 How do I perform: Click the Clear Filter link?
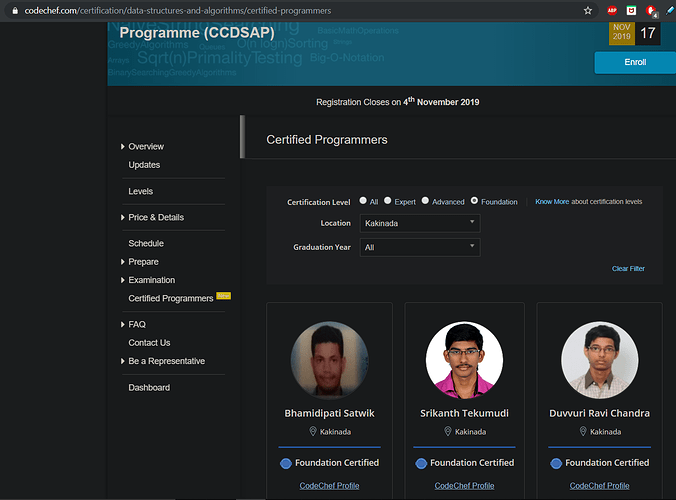pyautogui.click(x=628, y=269)
